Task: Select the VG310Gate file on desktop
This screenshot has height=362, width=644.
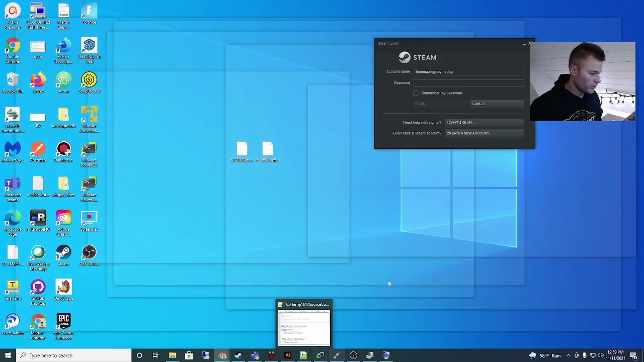Action: coord(242,152)
